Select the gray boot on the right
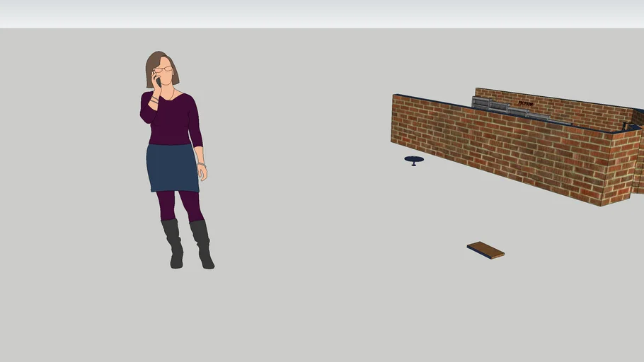644x362 pixels. tap(202, 243)
